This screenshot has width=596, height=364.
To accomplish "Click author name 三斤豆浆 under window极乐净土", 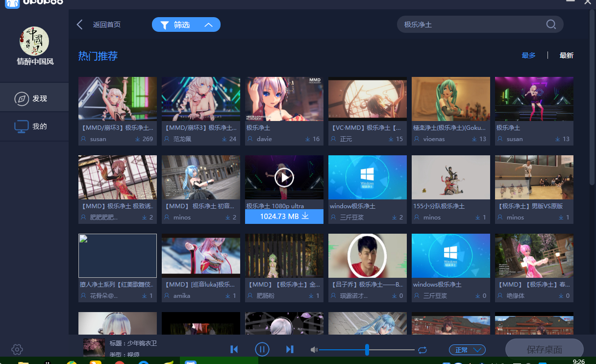I will click(x=352, y=218).
